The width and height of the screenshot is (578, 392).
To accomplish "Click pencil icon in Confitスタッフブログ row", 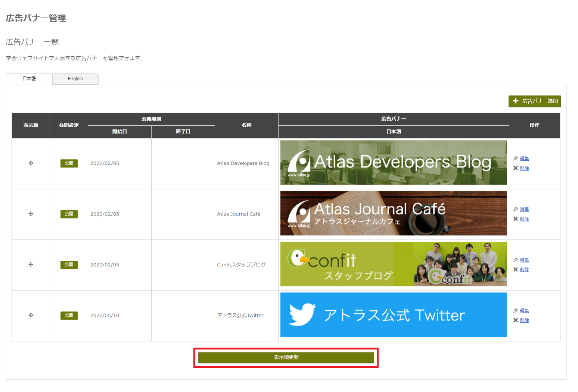I will point(516,260).
